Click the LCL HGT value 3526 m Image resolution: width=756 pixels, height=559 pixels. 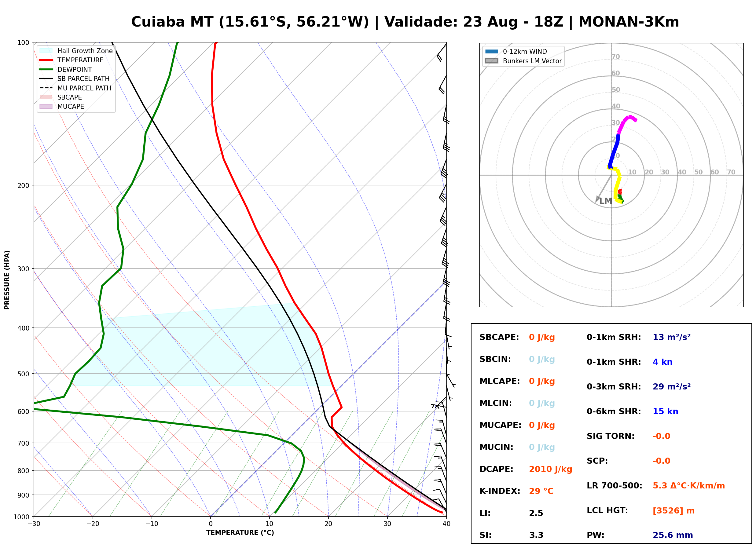pyautogui.click(x=673, y=511)
